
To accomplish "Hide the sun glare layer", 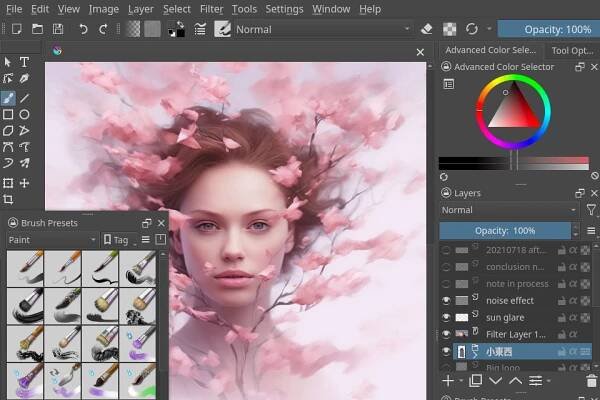I will point(446,316).
